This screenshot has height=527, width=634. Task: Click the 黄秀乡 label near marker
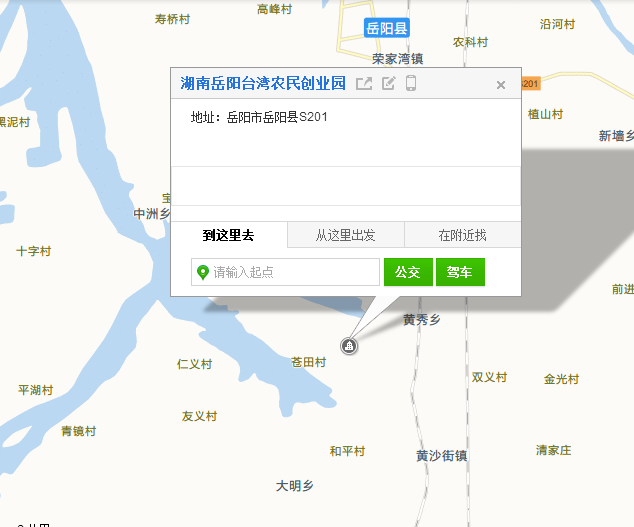coord(422,321)
